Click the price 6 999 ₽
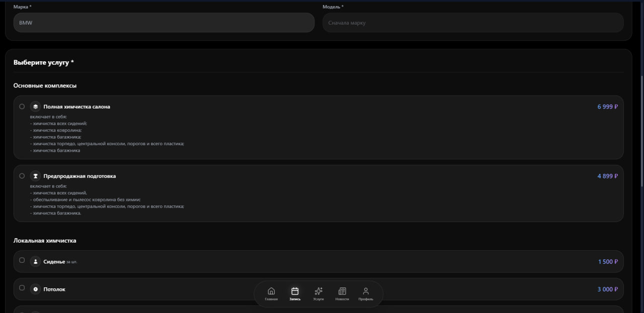The image size is (644, 313). coord(608,107)
